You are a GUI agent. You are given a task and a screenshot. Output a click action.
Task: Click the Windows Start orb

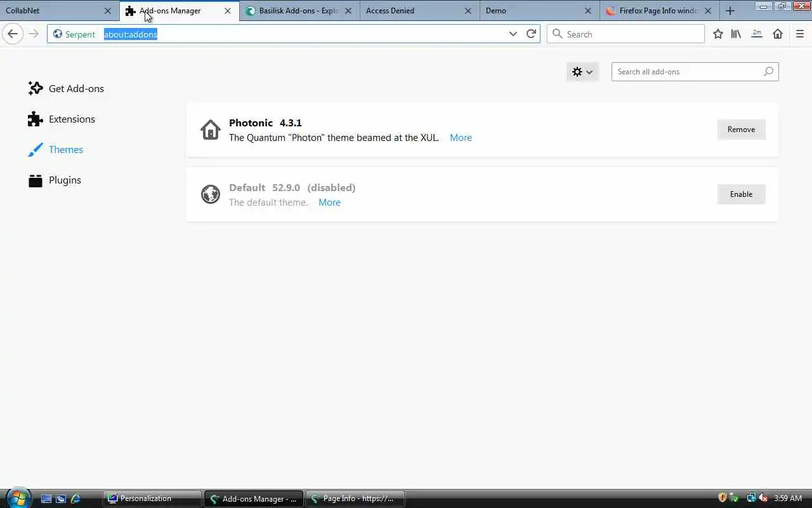coord(17,498)
